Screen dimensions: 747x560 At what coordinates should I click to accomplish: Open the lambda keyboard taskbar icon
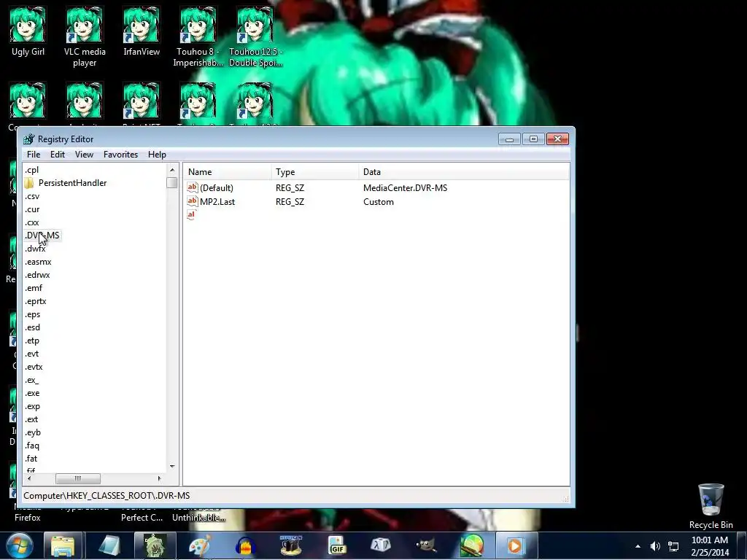(381, 546)
